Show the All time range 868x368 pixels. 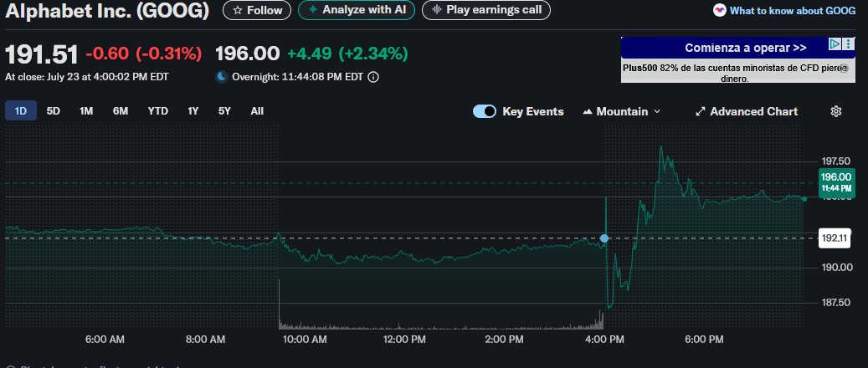[x=257, y=110]
